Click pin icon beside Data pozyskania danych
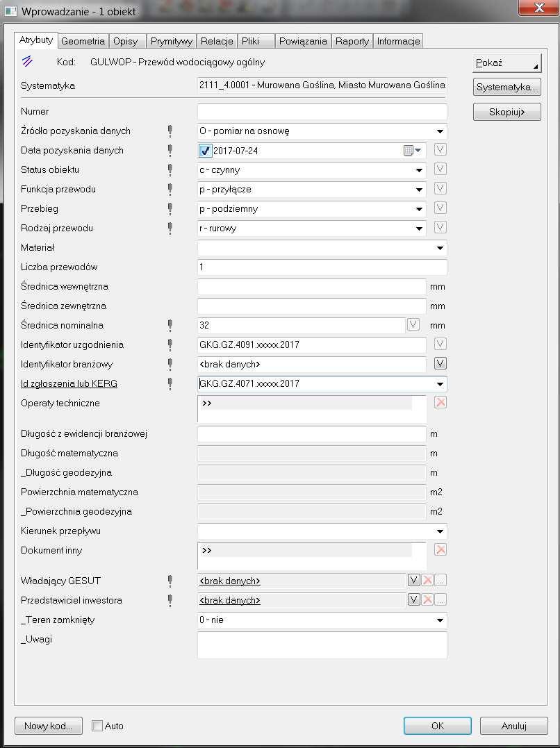 coord(170,151)
